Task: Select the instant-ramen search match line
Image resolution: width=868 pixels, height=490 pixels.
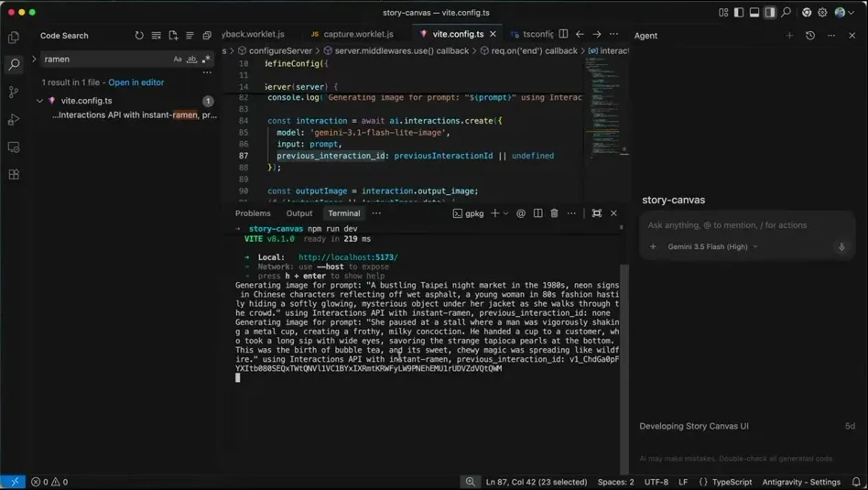Action: pos(134,115)
